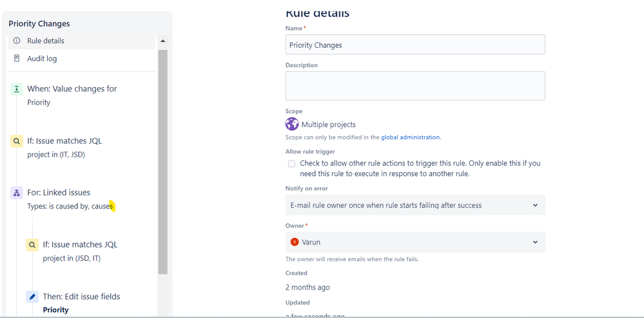Screen dimensions: 644x318
Task: Open Rule details in the sidebar
Action: (81, 41)
